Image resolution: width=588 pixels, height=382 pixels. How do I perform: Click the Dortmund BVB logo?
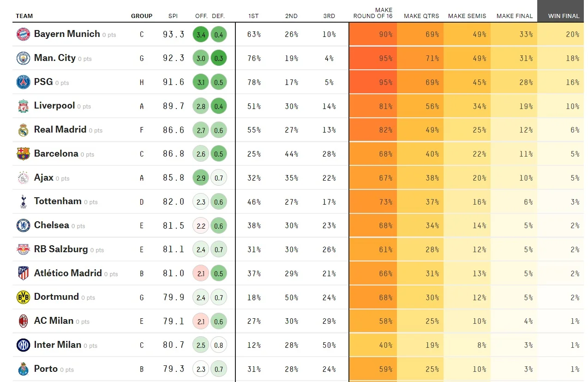(x=23, y=297)
